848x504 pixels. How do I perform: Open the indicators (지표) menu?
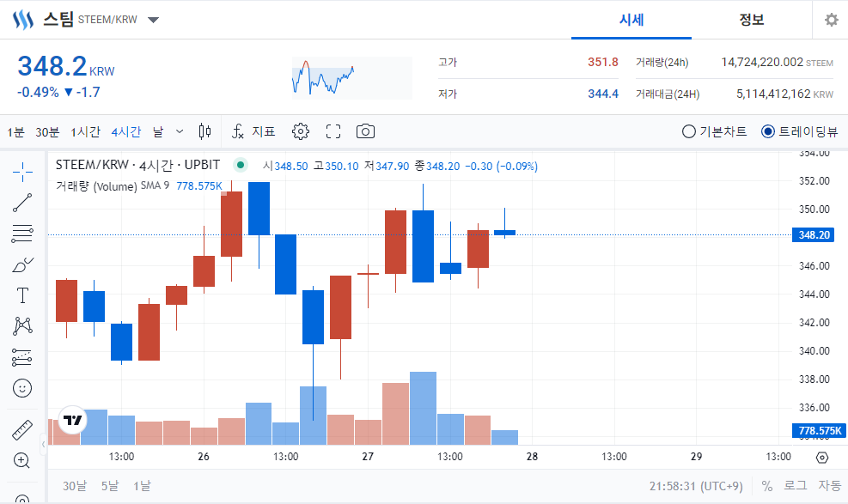253,131
